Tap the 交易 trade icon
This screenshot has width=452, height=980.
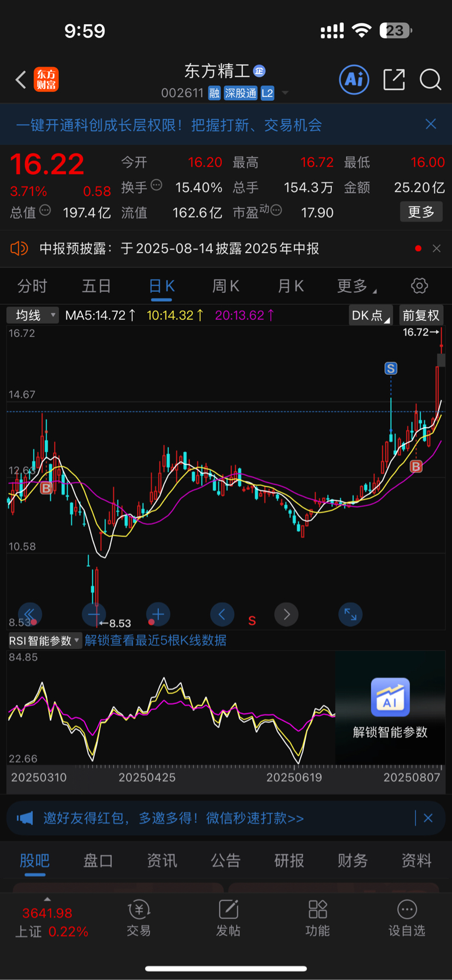[139, 918]
